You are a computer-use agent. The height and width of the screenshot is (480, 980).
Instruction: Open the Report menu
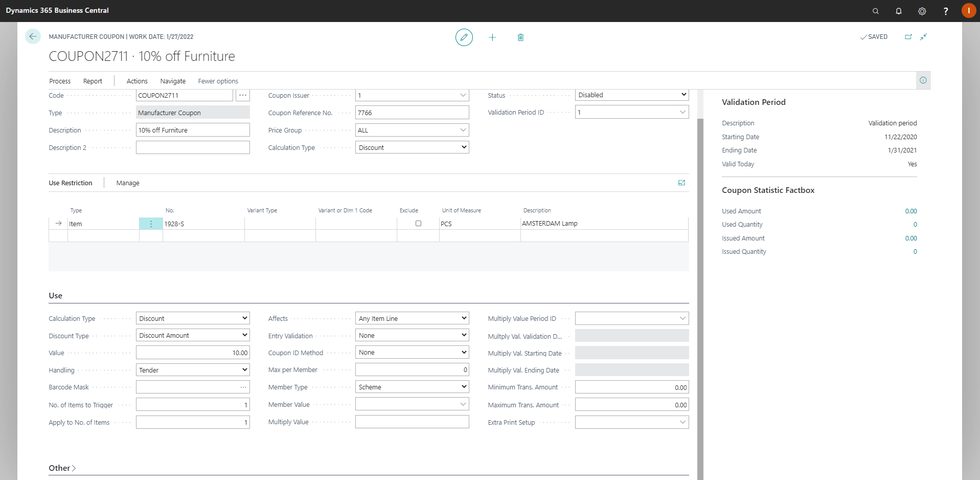coord(93,81)
